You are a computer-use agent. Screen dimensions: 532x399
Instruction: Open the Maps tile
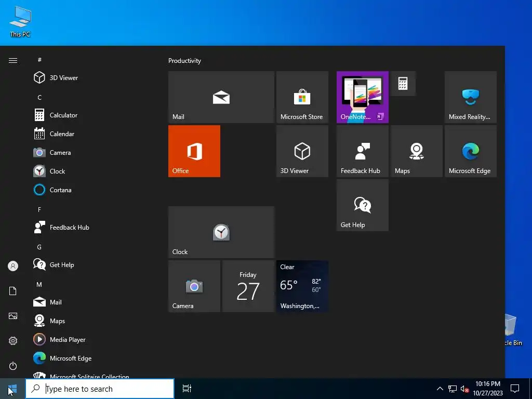(x=417, y=151)
